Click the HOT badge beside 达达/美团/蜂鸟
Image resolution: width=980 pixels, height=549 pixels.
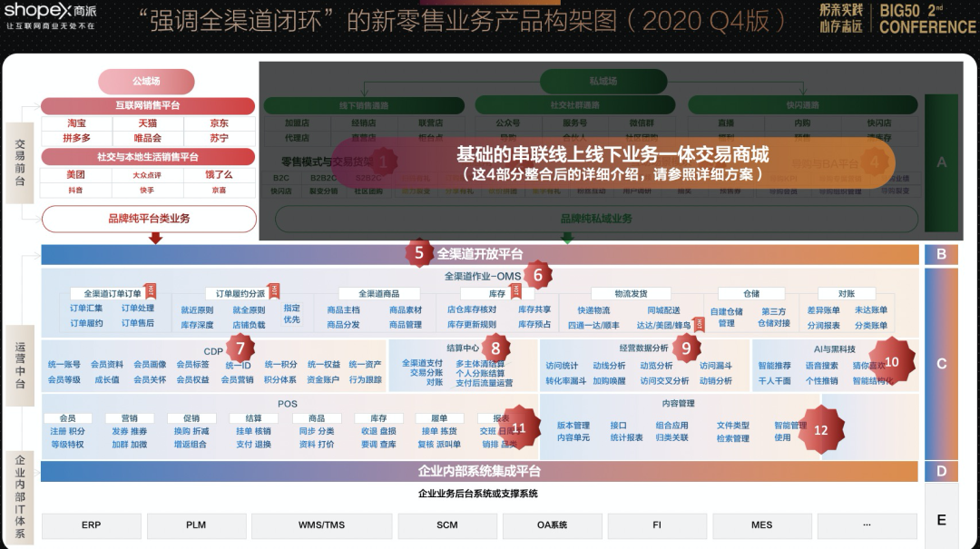tap(699, 324)
